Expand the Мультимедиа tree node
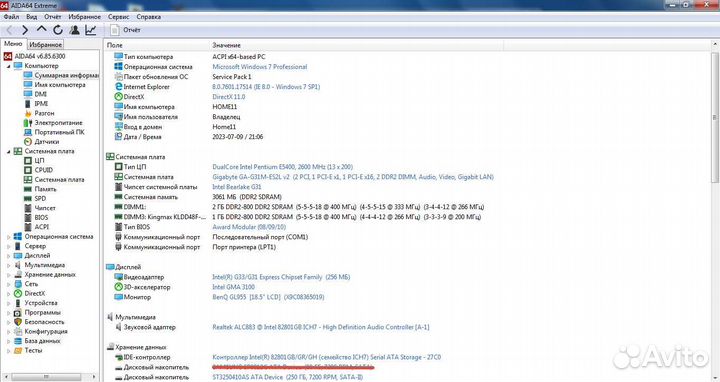The width and height of the screenshot is (720, 382). click(8, 265)
